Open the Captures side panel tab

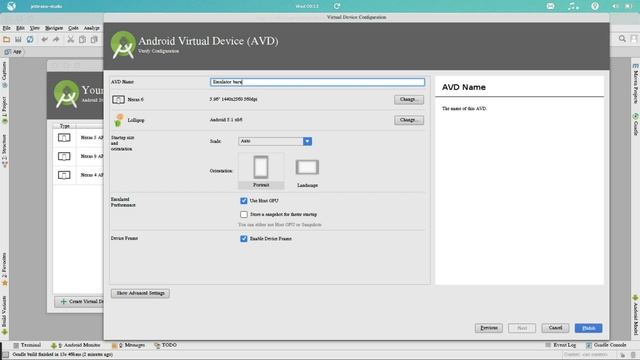(x=4, y=74)
